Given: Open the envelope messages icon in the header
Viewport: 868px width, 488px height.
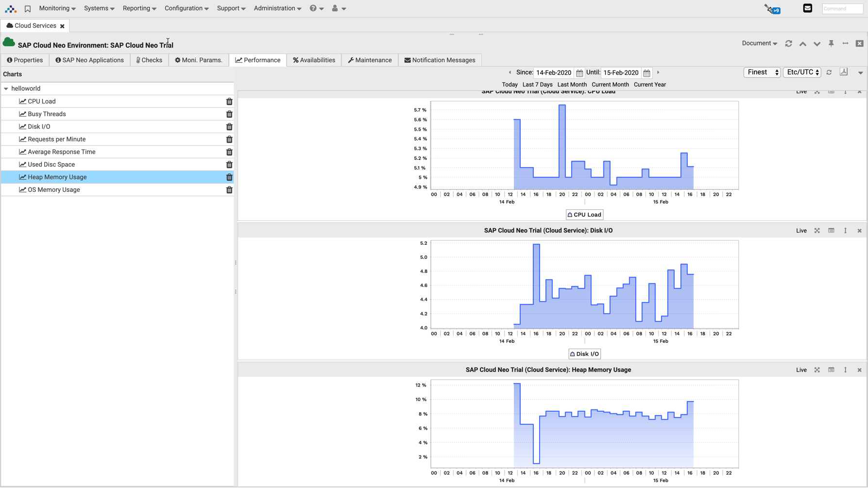Looking at the screenshot, I should coord(807,8).
